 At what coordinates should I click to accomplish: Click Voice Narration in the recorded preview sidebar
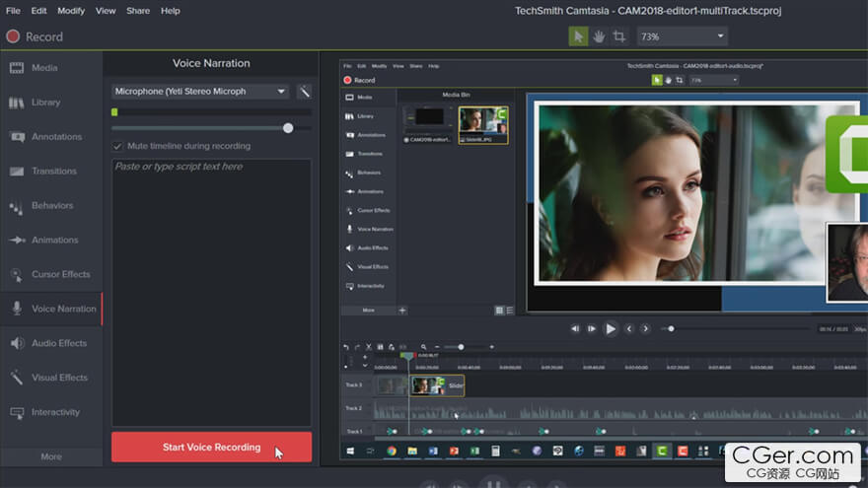pos(369,229)
